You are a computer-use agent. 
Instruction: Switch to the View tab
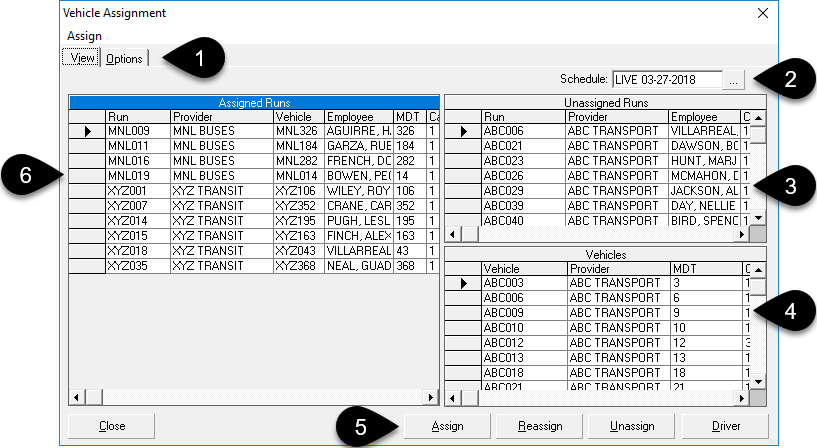[81, 57]
